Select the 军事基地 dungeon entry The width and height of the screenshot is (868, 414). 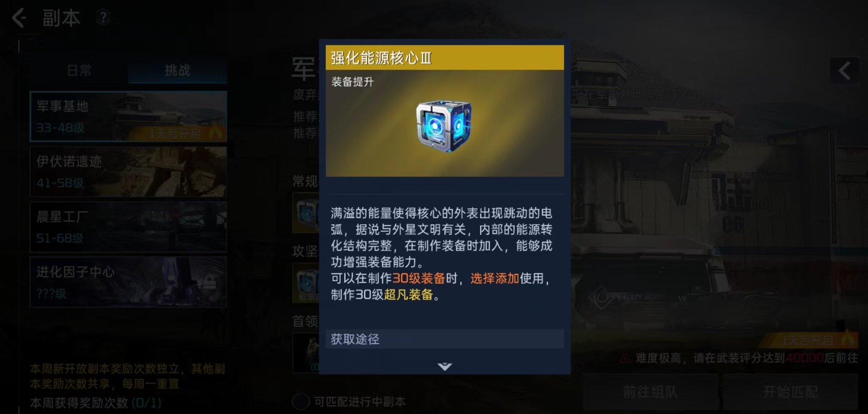(128, 117)
